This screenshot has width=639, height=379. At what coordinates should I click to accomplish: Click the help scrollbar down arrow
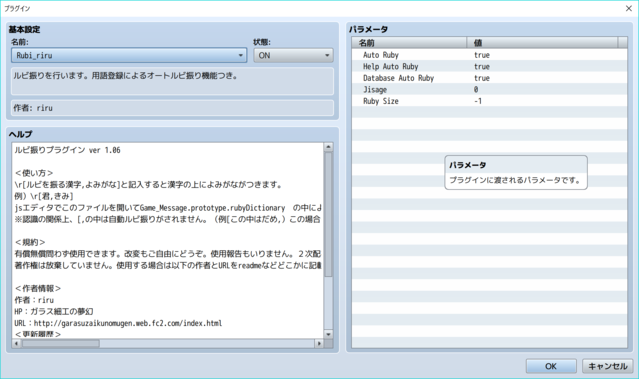point(328,334)
